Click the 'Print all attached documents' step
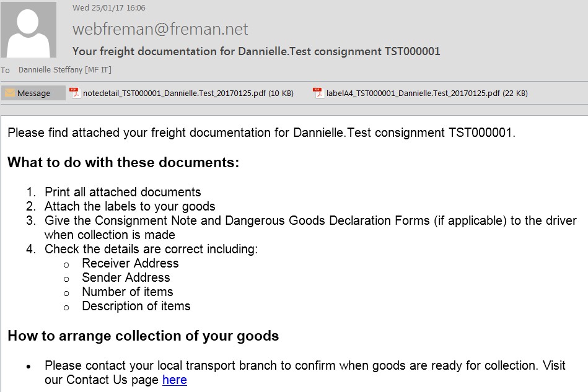Viewport: 588px width, 392px height. point(123,192)
